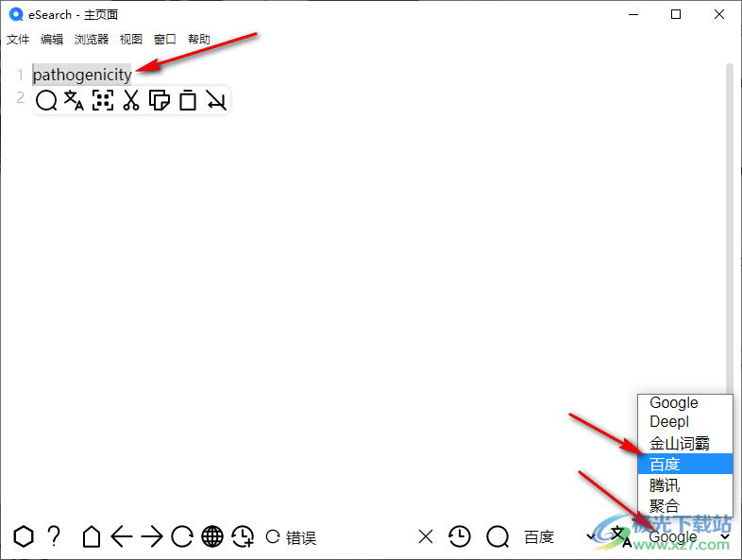Navigate forward with the right arrow
This screenshot has width=742, height=560.
(x=152, y=536)
